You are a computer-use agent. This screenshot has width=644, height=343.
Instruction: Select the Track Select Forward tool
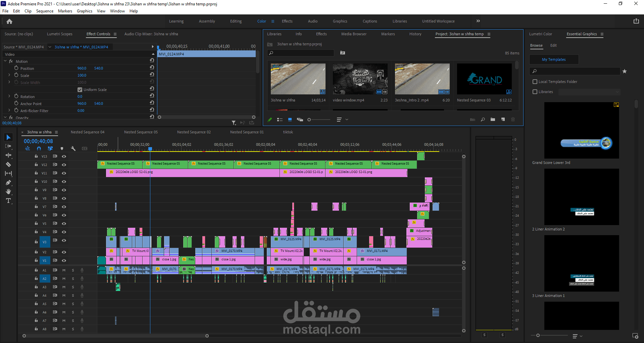[8, 146]
